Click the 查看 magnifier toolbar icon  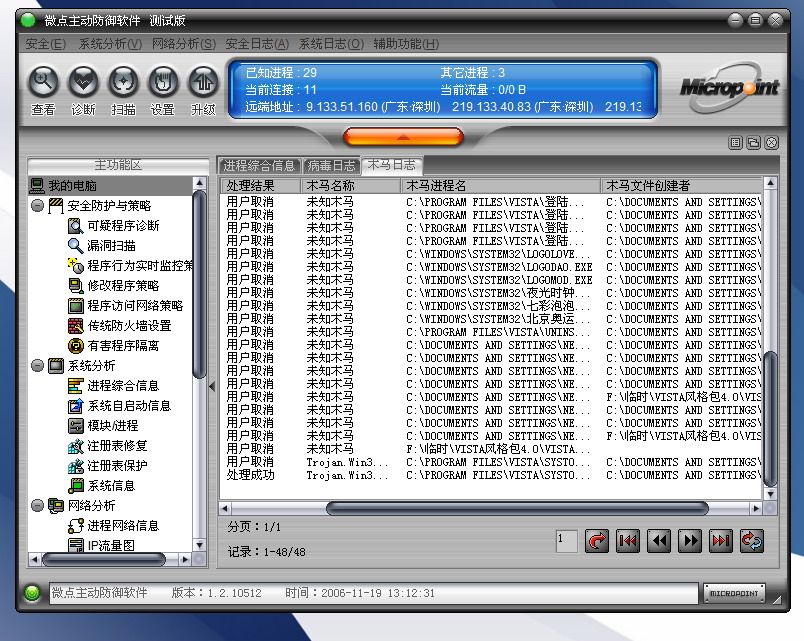coord(43,82)
